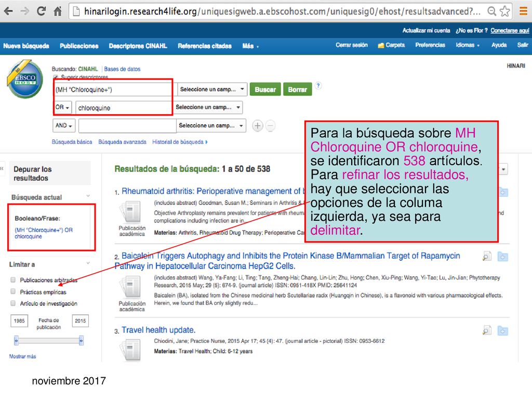Switch to Búsqueda básica
Screen dimensions: 532x399
72,142
